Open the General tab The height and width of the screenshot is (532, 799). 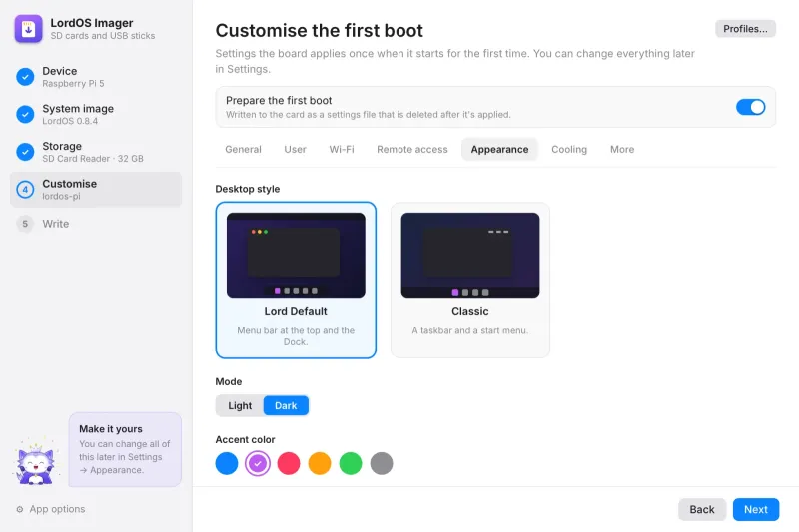coord(243,149)
